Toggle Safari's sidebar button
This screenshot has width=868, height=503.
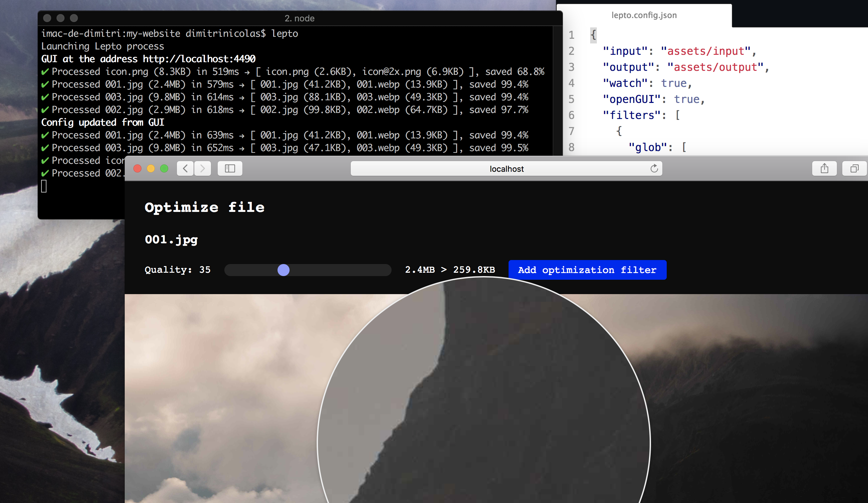pos(230,168)
